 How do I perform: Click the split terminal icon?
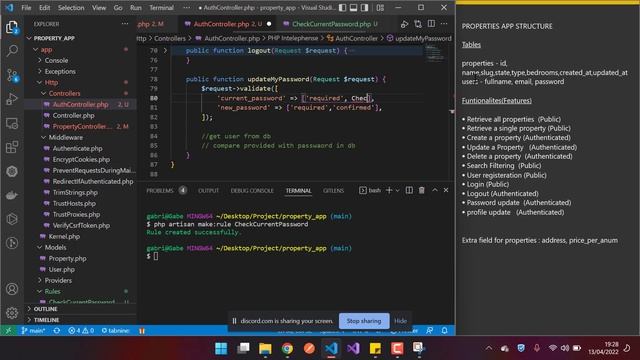pos(409,190)
